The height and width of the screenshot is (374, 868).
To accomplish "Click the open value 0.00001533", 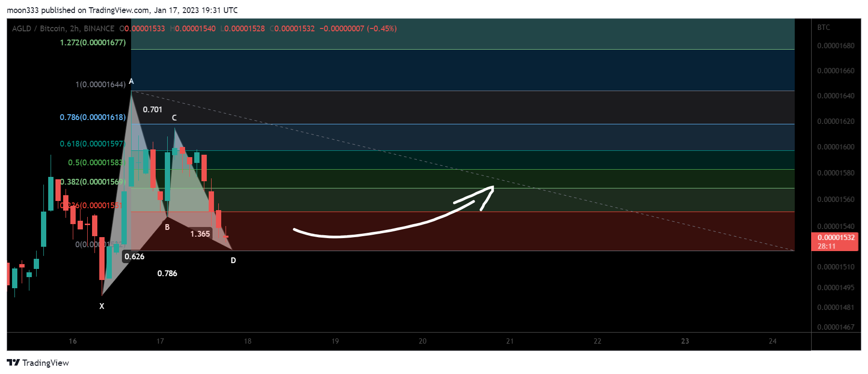I will [x=145, y=28].
